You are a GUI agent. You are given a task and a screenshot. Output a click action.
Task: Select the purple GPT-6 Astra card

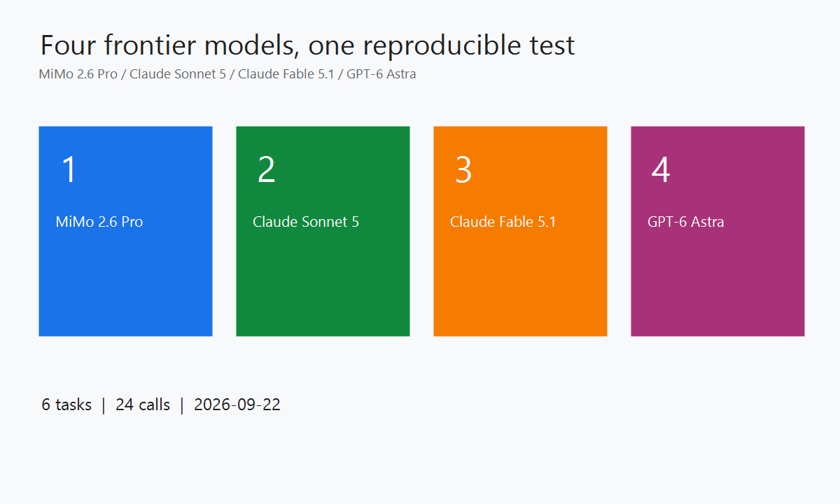coord(717,231)
